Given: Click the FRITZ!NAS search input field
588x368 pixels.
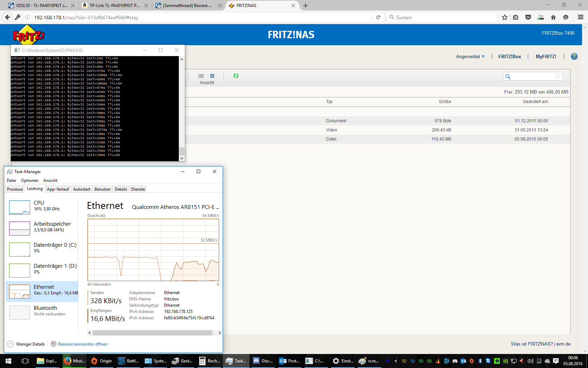Looking at the screenshot, I should coord(533,76).
